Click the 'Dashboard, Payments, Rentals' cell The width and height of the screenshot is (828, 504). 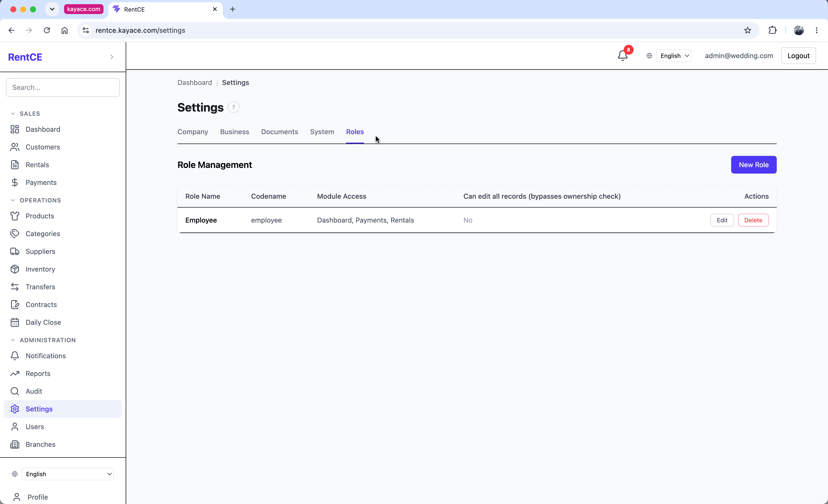click(x=365, y=220)
